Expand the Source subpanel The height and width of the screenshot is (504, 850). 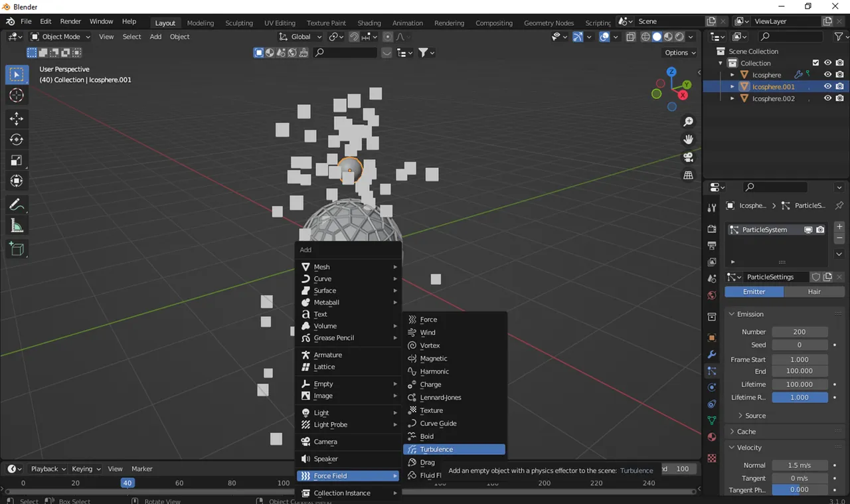click(754, 416)
